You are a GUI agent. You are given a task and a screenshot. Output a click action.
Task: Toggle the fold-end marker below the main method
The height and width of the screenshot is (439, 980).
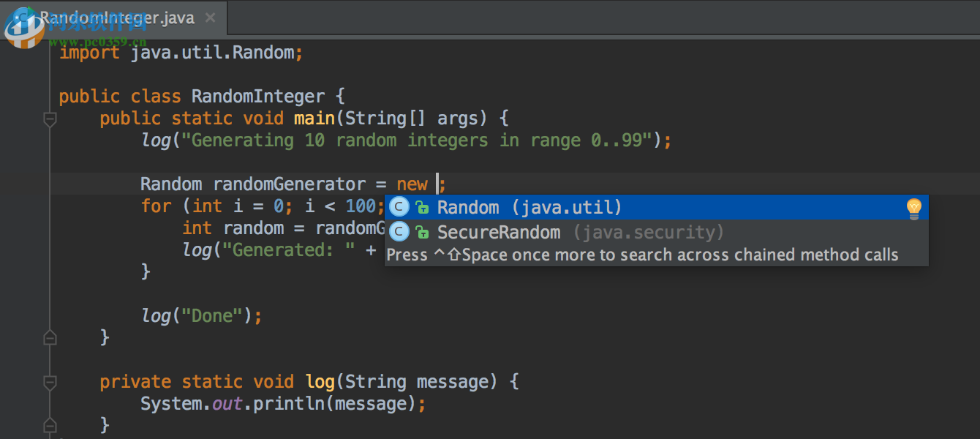pyautogui.click(x=50, y=337)
